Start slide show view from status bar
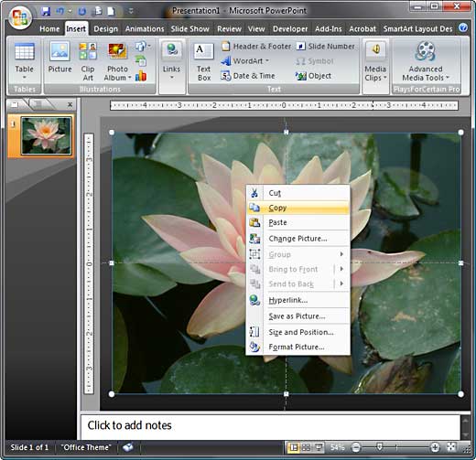The height and width of the screenshot is (460, 476). pyautogui.click(x=319, y=447)
